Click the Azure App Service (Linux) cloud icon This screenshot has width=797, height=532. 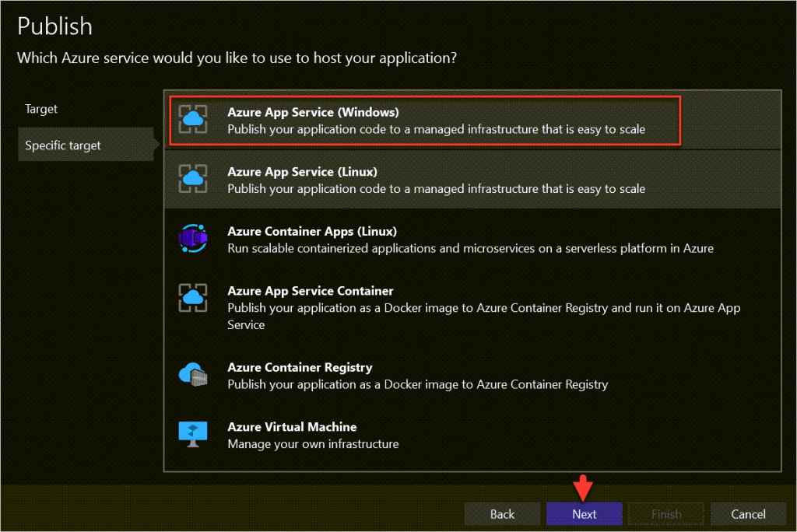(193, 179)
